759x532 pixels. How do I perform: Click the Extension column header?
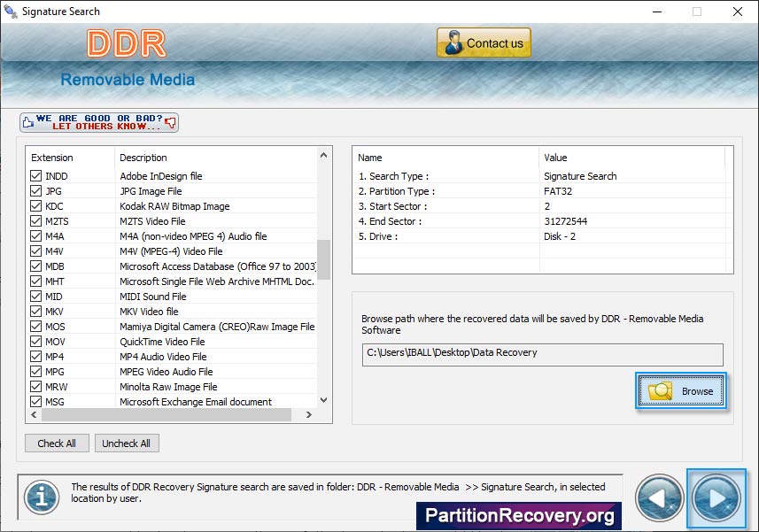[x=71, y=158]
